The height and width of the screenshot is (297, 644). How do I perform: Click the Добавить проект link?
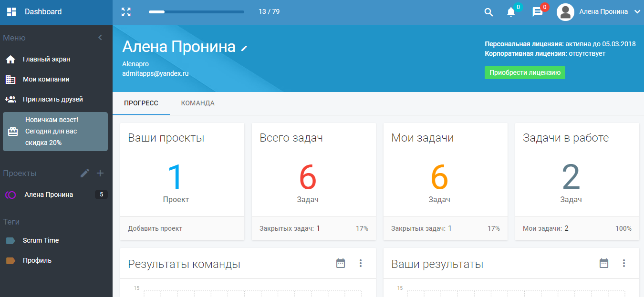(155, 228)
